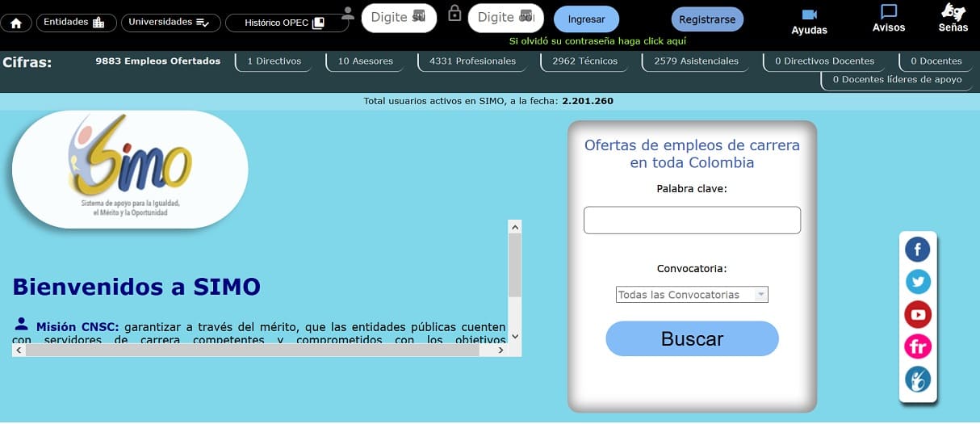Image resolution: width=980 pixels, height=424 pixels.
Task: Click the 9883 Empleos Ofertados text
Action: coord(157,61)
